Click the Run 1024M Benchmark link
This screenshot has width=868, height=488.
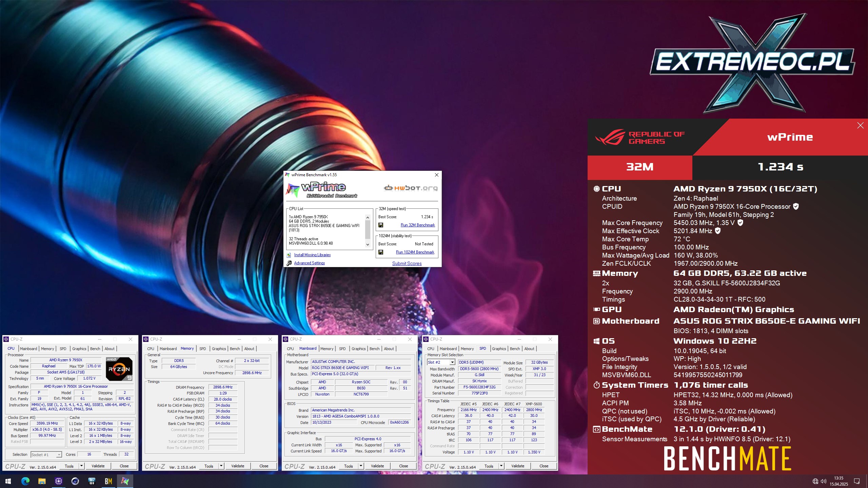pos(415,252)
